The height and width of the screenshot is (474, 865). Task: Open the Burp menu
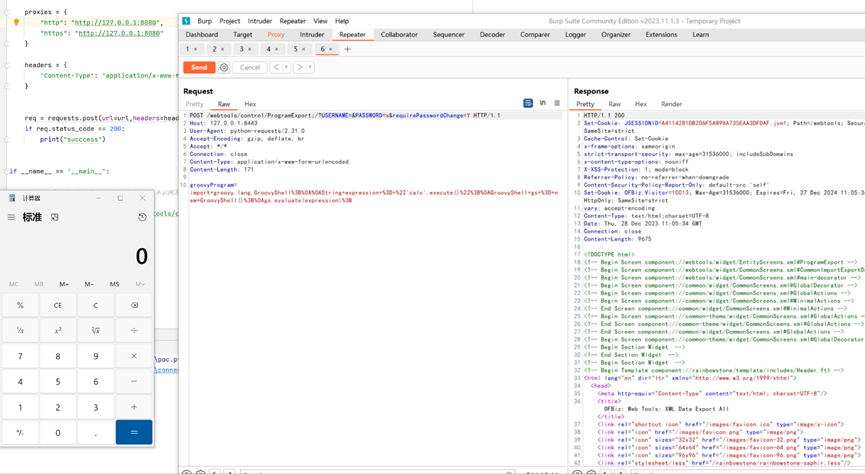205,21
